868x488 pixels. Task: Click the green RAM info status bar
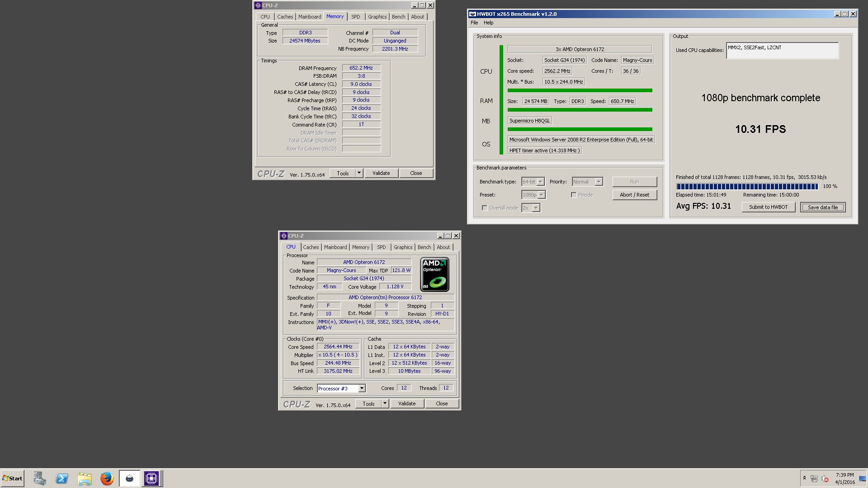coord(580,110)
